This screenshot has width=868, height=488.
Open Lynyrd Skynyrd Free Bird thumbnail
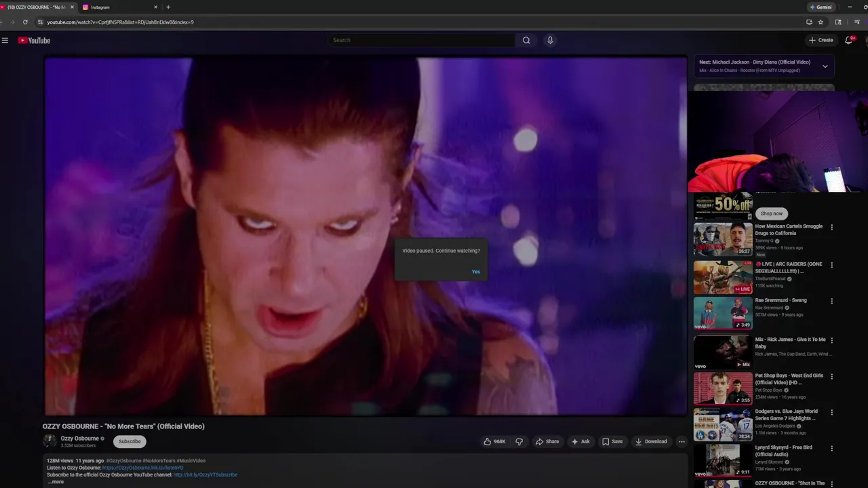(723, 461)
